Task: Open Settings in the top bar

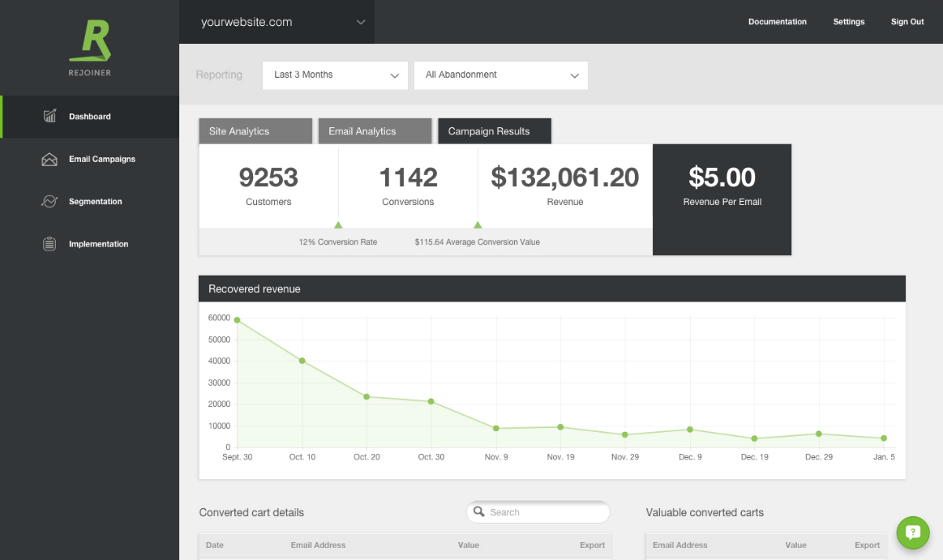Action: [x=849, y=22]
